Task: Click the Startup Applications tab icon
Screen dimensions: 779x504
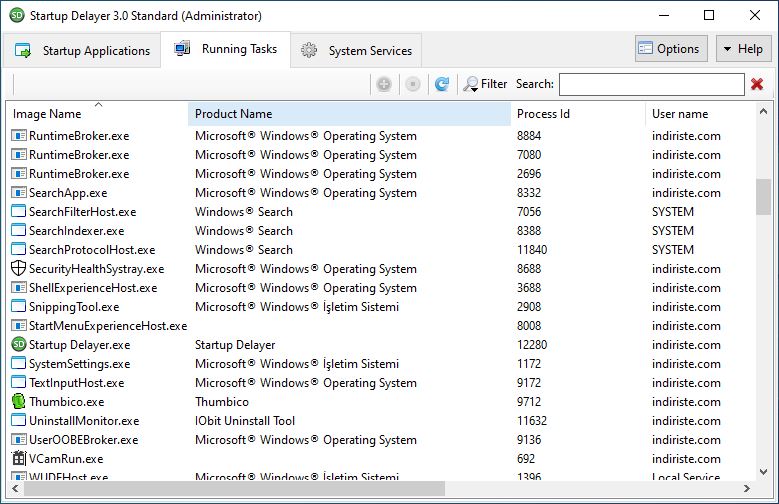Action: coord(23,50)
